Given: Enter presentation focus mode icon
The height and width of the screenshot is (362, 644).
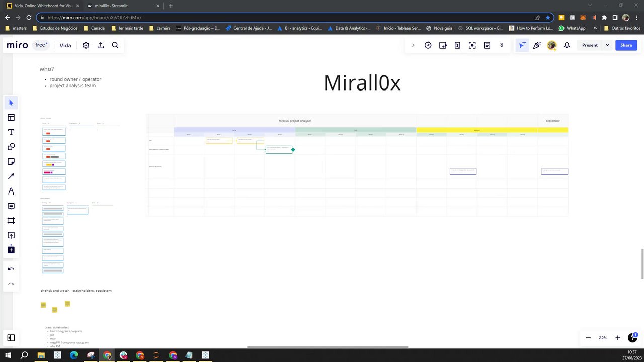Looking at the screenshot, I should 472,45.
